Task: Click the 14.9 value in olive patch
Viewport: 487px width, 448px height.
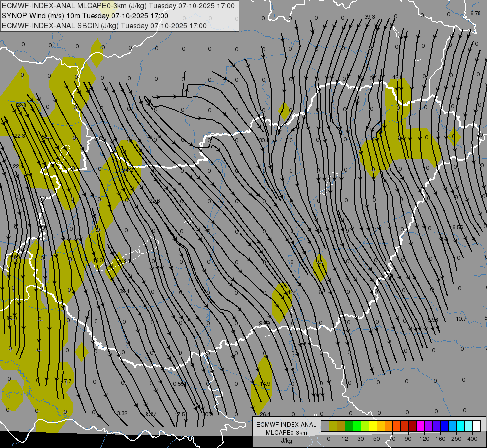Action: point(265,384)
